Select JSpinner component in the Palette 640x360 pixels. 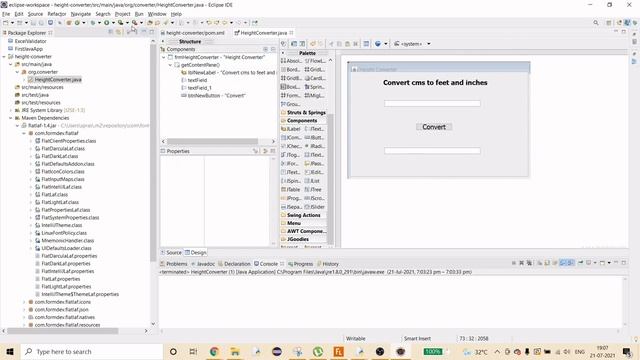tap(291, 181)
